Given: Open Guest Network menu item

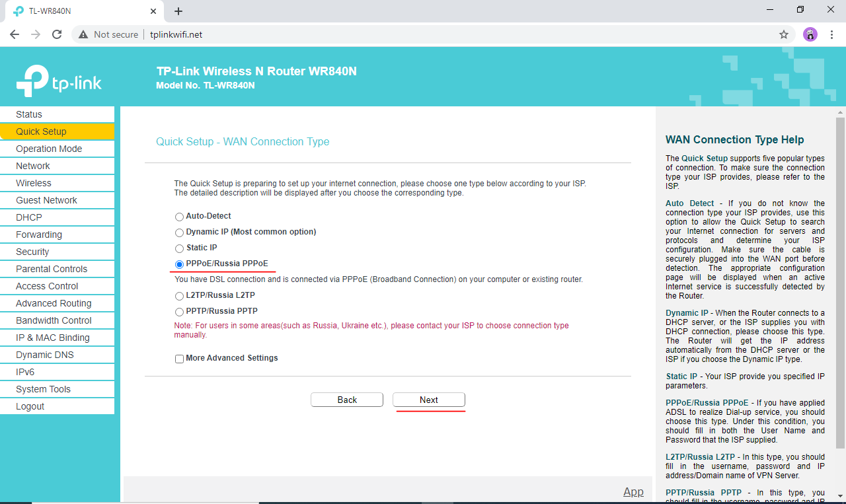Looking at the screenshot, I should coord(57,200).
